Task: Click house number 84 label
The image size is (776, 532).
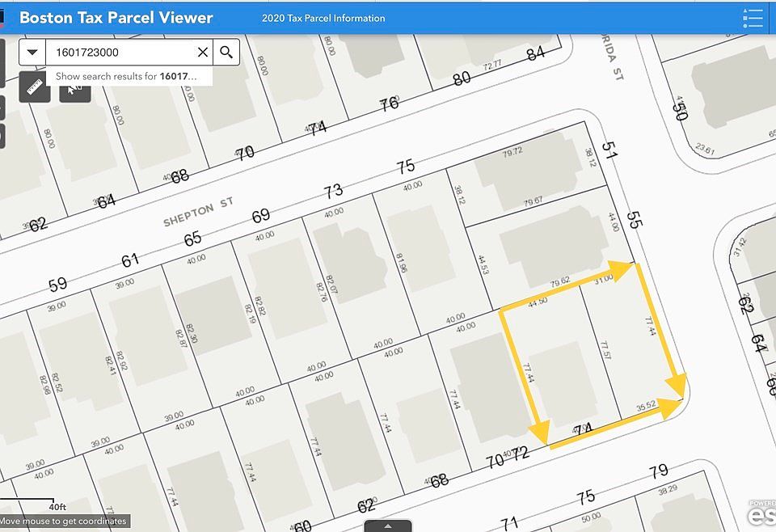Action: pyautogui.click(x=535, y=53)
